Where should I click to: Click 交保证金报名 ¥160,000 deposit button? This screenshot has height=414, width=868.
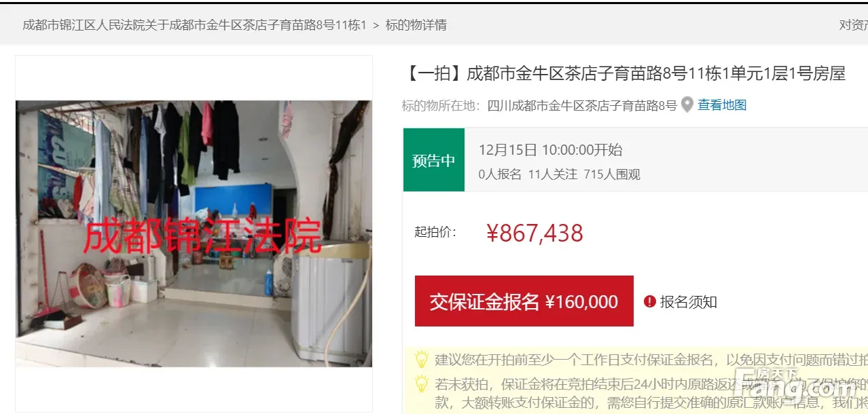[524, 301]
